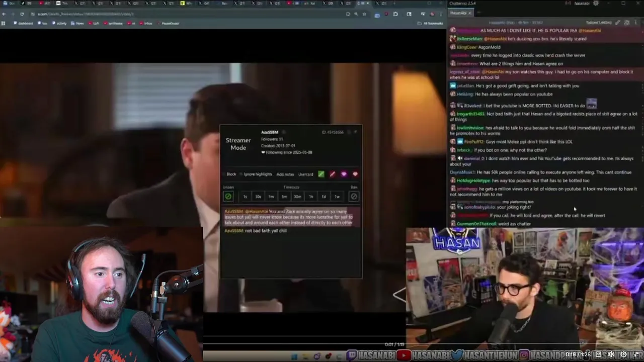This screenshot has width=644, height=362.
Task: Click the zoom magnifier in address bar
Action: click(356, 14)
